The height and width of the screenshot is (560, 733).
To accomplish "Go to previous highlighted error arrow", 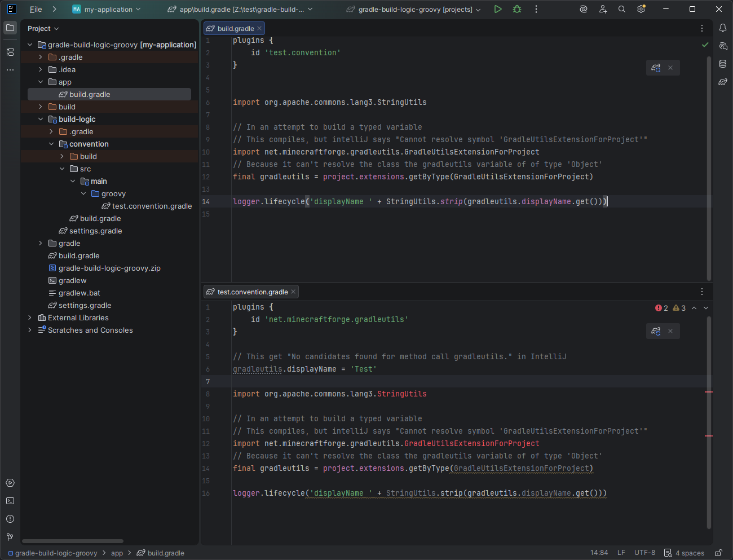I will [x=694, y=308].
